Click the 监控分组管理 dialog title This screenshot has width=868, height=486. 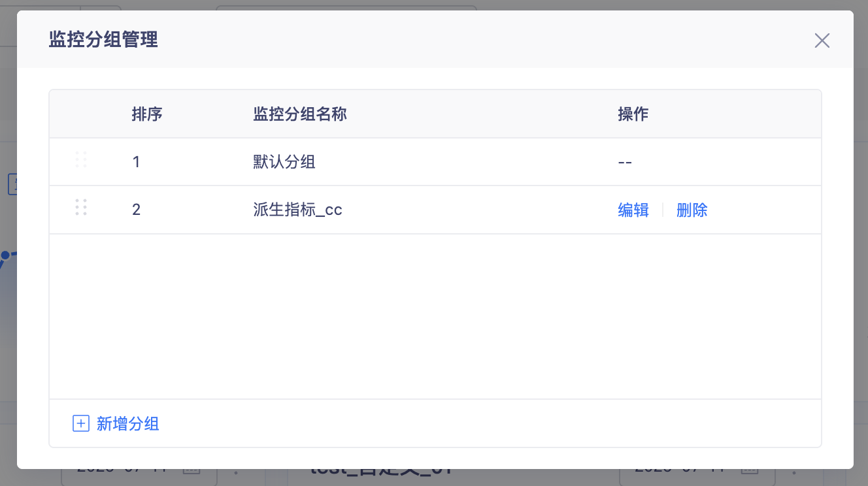point(103,40)
